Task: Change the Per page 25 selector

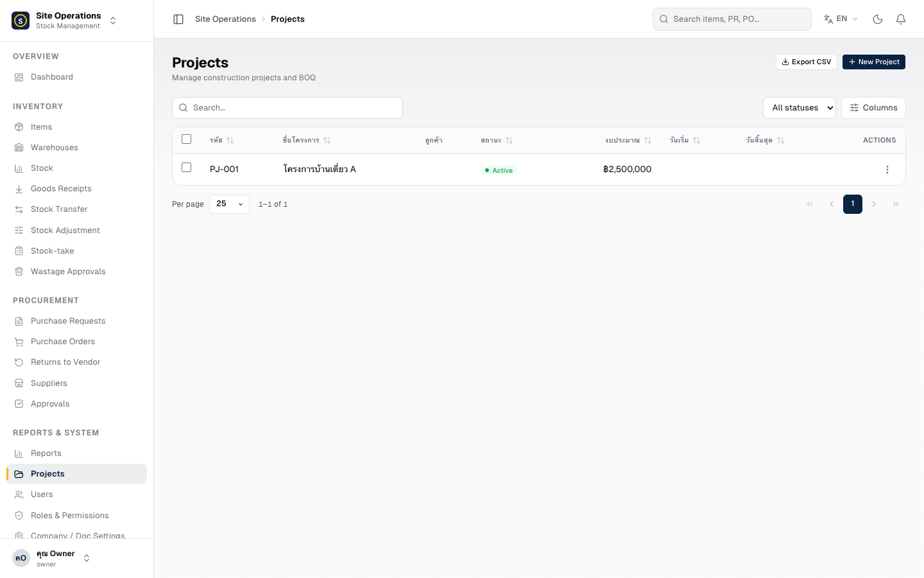Action: [229, 204]
